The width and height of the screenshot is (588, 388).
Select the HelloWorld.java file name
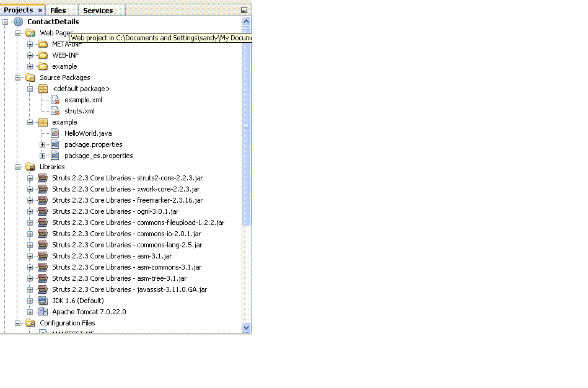[x=88, y=133]
